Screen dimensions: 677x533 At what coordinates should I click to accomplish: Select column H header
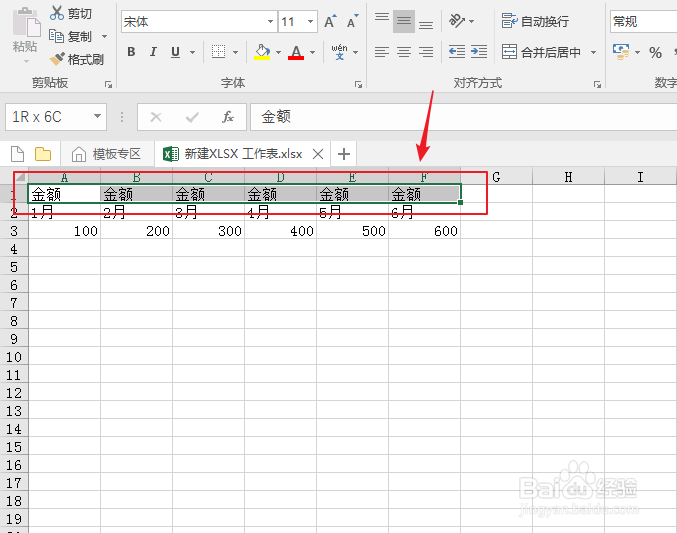tap(569, 177)
